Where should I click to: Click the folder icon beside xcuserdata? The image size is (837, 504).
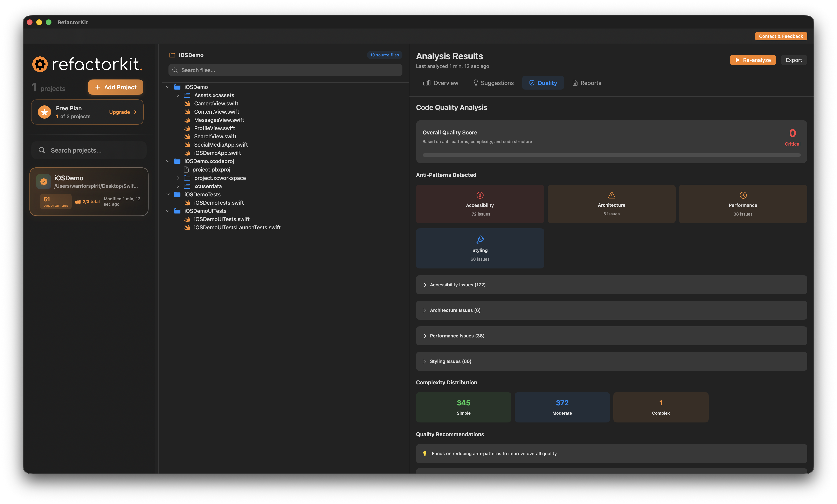[187, 187]
